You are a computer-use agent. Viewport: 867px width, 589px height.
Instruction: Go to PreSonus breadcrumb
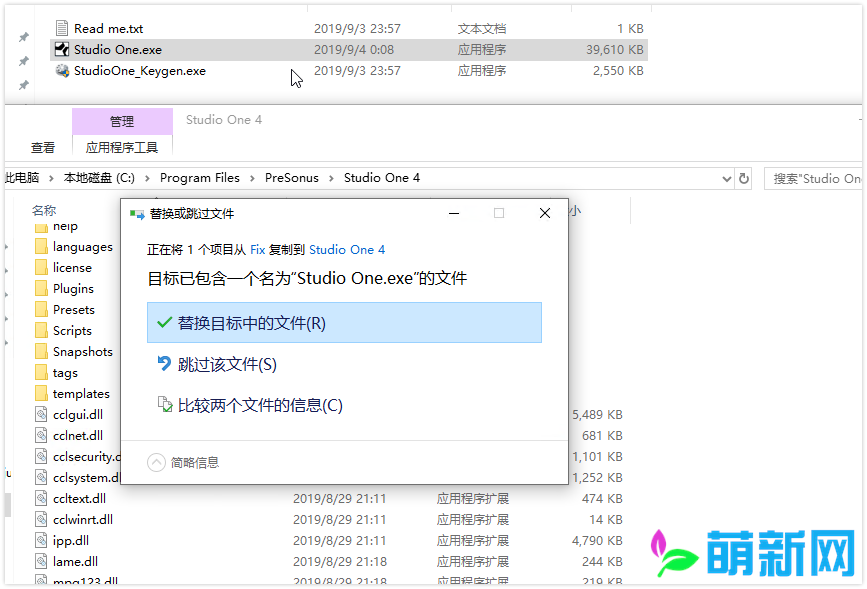pyautogui.click(x=291, y=178)
